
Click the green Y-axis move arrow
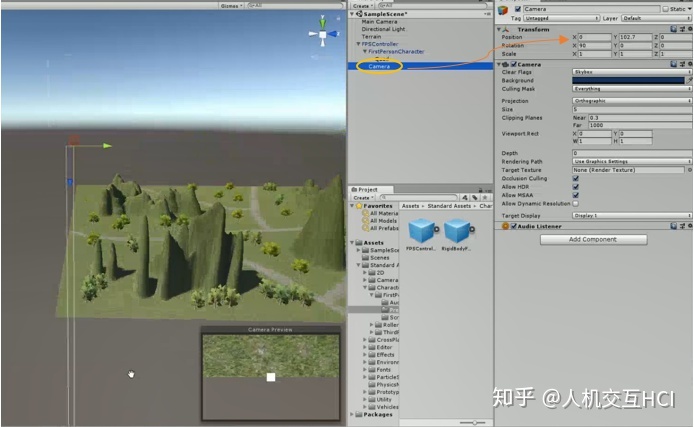tap(107, 146)
